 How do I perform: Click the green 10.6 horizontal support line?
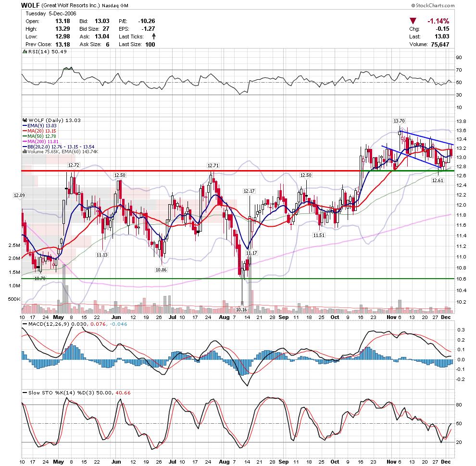pos(238,279)
